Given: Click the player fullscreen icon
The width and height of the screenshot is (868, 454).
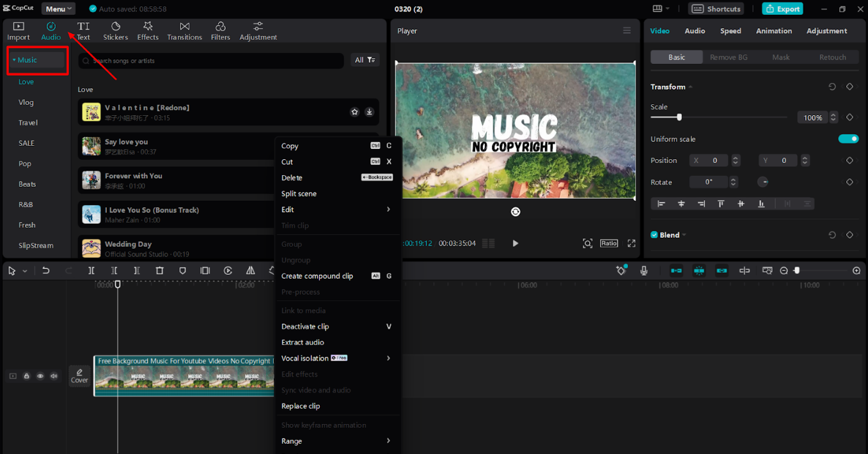Looking at the screenshot, I should [x=631, y=243].
